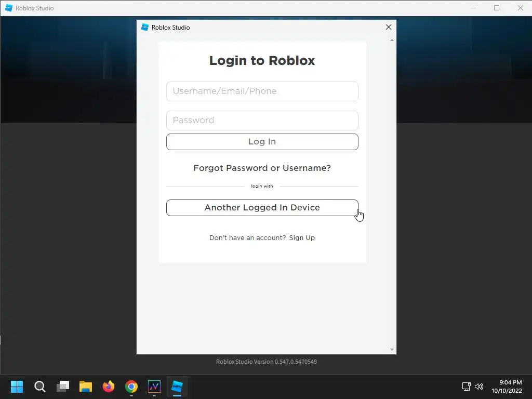This screenshot has height=399, width=532.
Task: Click the login dialog scroll-up arrow
Action: [392, 40]
